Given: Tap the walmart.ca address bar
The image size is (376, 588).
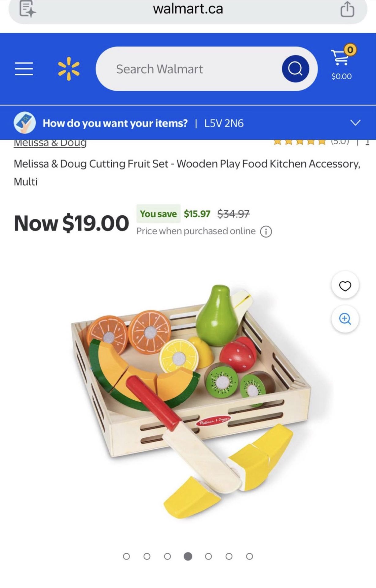Looking at the screenshot, I should pos(188,9).
